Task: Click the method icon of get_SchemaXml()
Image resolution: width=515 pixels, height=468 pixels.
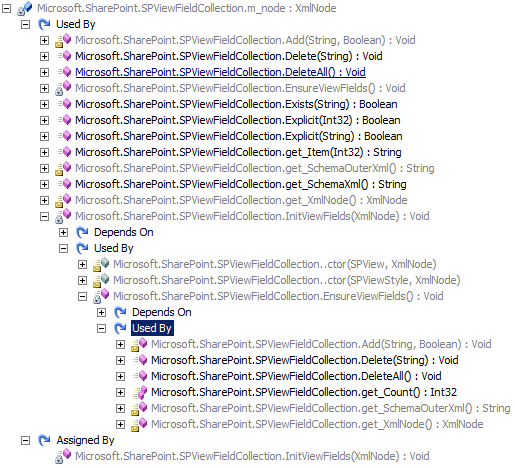Action: pyautogui.click(x=64, y=184)
